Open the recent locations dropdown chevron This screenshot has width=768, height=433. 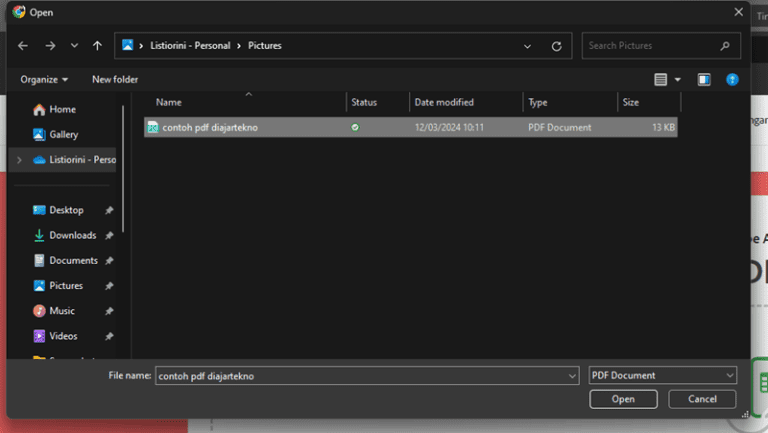74,46
